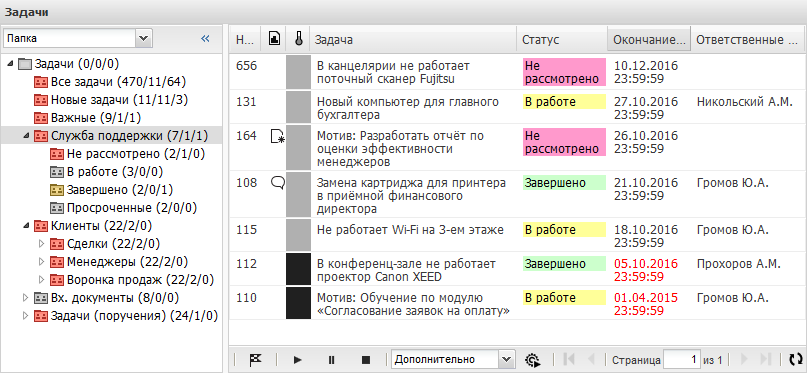Sort by the Н... number column header
807x373 pixels.
245,39
